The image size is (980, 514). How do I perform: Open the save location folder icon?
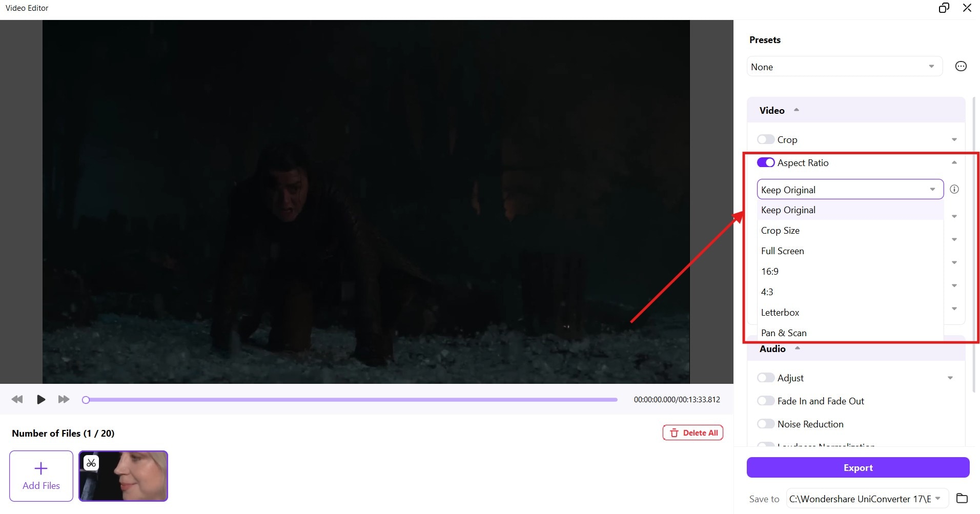(x=962, y=498)
